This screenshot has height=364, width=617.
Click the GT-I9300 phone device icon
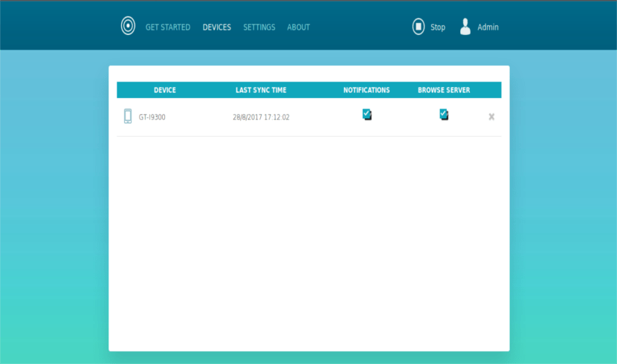coord(128,117)
